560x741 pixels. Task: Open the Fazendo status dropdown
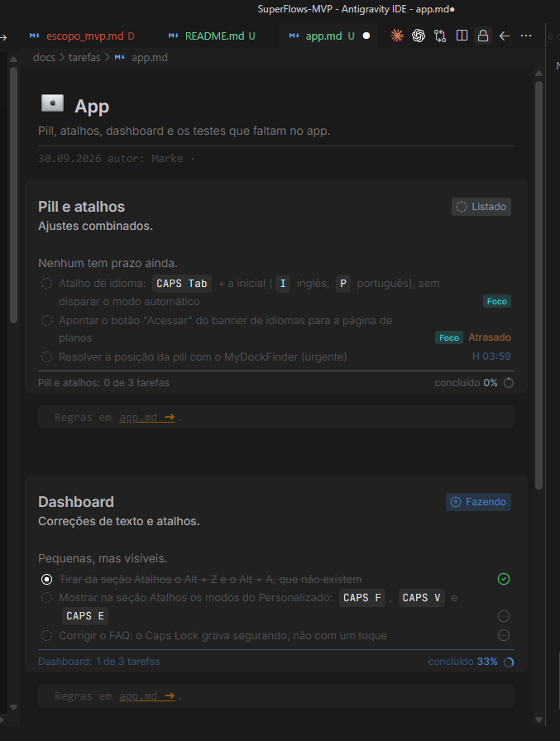(478, 502)
